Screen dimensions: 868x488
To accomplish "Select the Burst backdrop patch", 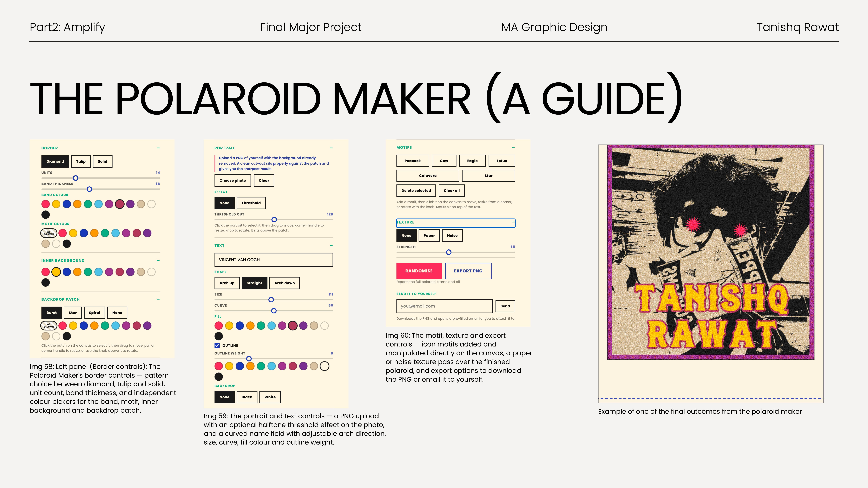I will click(52, 313).
